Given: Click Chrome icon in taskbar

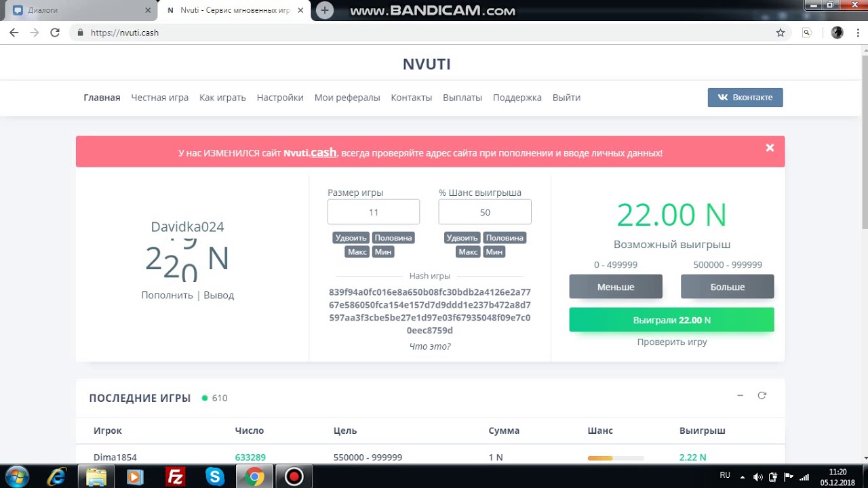Looking at the screenshot, I should coord(255,476).
